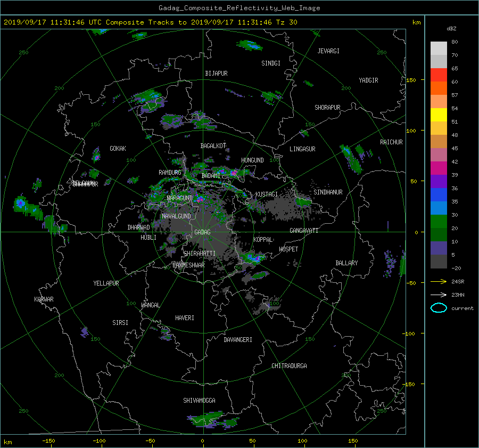The height and width of the screenshot is (448, 479).
Task: Click the HAVERI city label
Action: 185,318
